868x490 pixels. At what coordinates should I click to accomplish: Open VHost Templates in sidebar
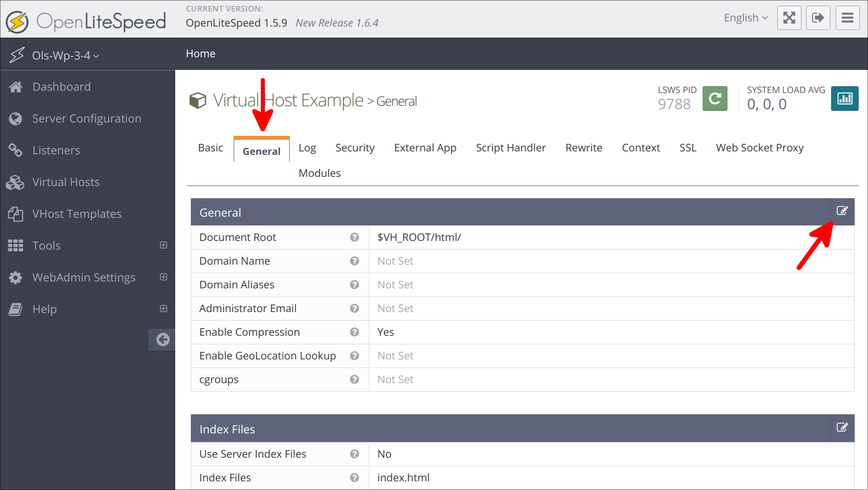77,214
